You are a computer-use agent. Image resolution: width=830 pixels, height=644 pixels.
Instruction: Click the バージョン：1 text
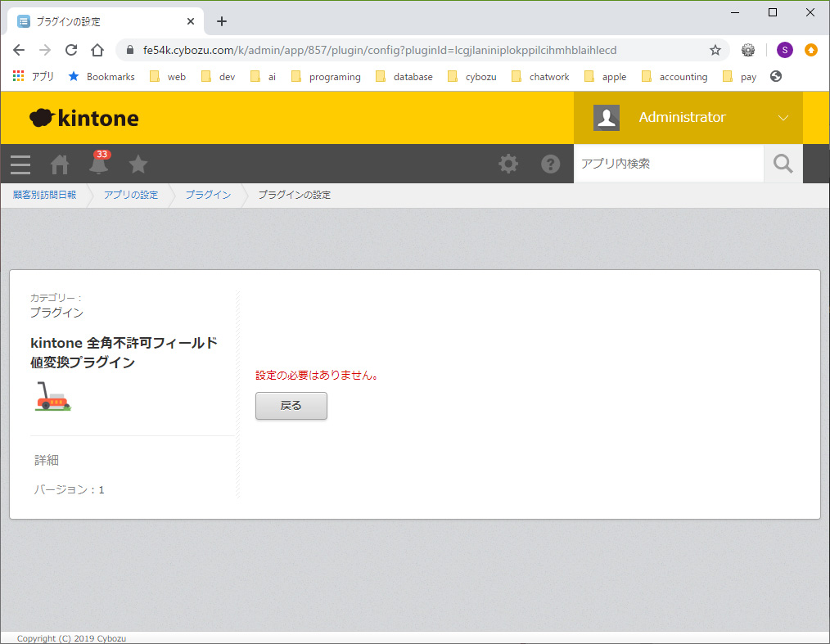click(x=69, y=490)
